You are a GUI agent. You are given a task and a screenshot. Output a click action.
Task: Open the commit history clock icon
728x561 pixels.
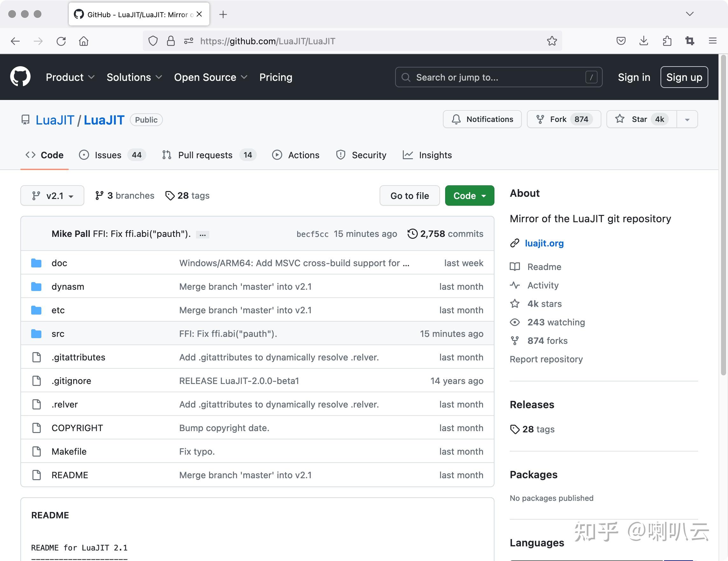pos(412,234)
